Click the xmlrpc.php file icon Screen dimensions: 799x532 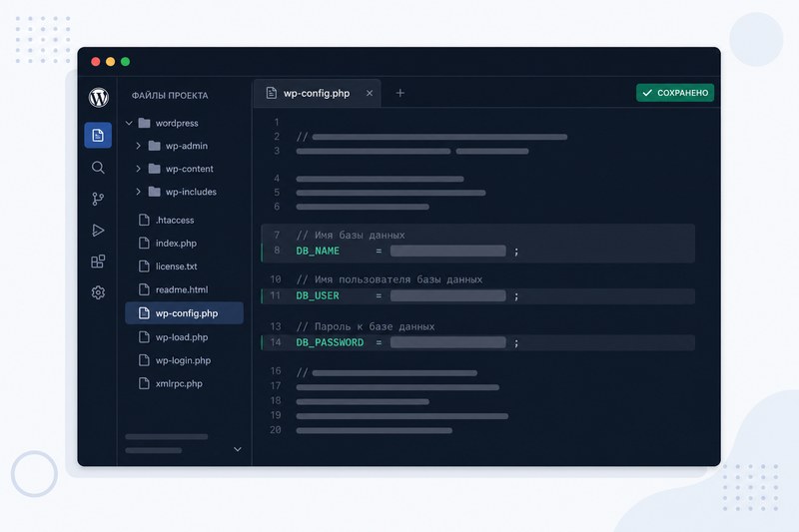144,383
